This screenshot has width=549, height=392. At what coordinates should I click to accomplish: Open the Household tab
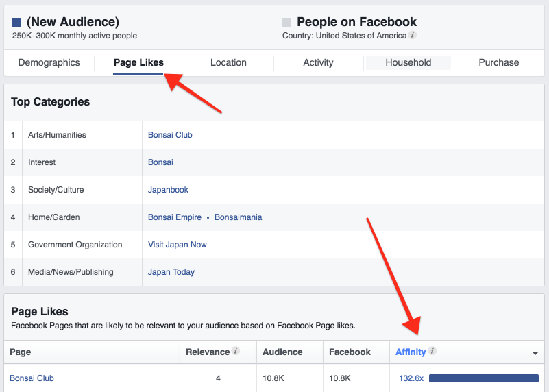tap(408, 62)
